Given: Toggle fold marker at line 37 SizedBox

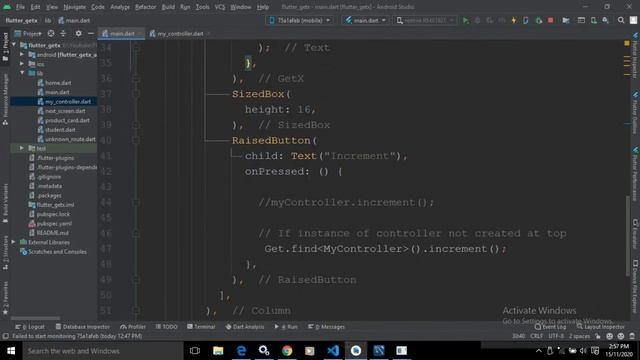Looking at the screenshot, I should click(136, 94).
